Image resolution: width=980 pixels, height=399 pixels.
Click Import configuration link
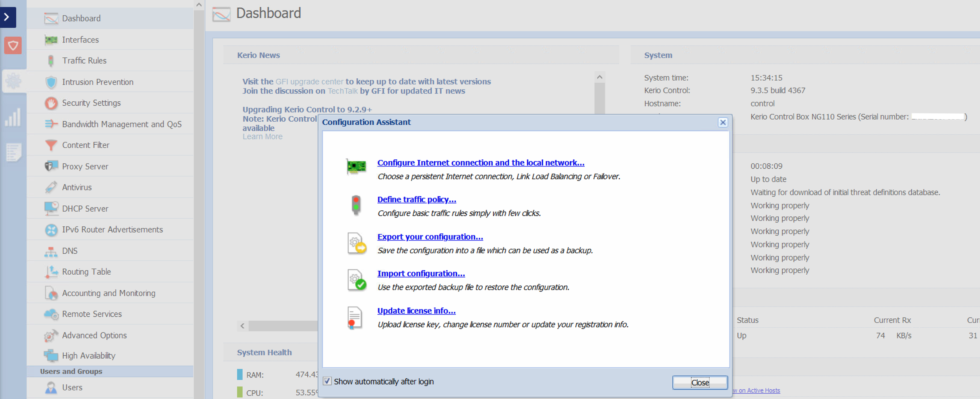pyautogui.click(x=421, y=274)
